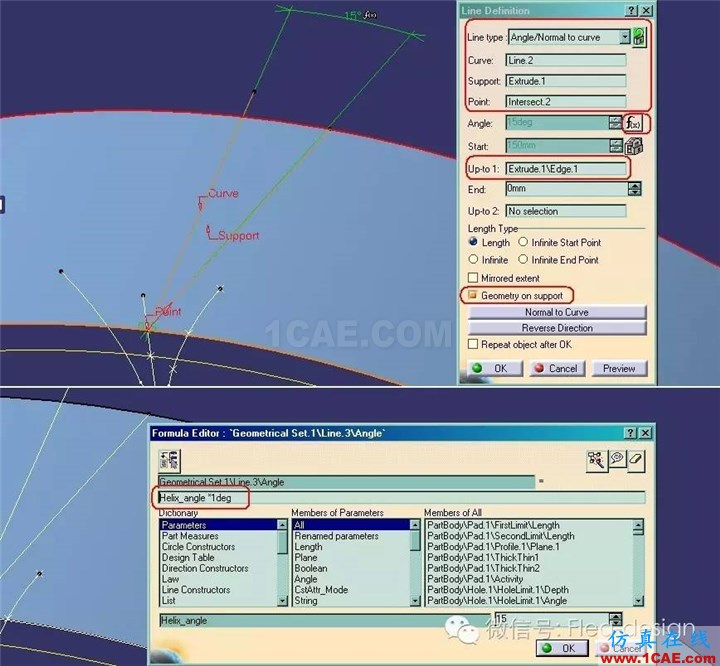720x666 pixels.
Task: Click the Preview button
Action: pos(619,368)
